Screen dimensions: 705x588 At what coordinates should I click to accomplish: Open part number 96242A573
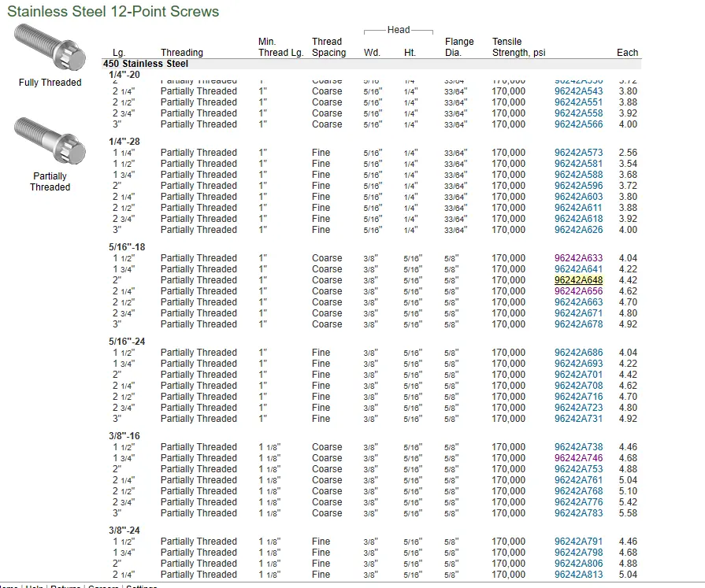578,153
